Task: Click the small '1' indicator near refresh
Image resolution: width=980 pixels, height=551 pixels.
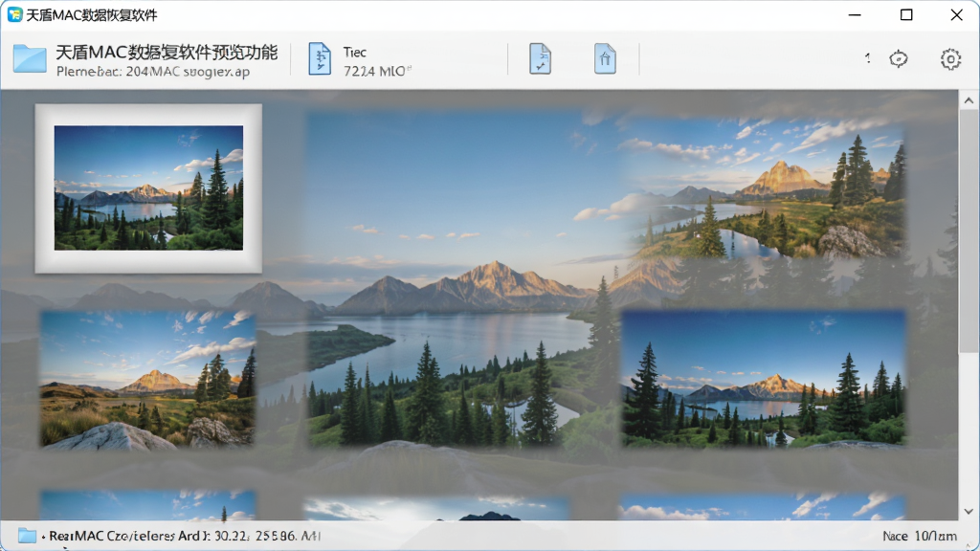Action: tap(867, 58)
